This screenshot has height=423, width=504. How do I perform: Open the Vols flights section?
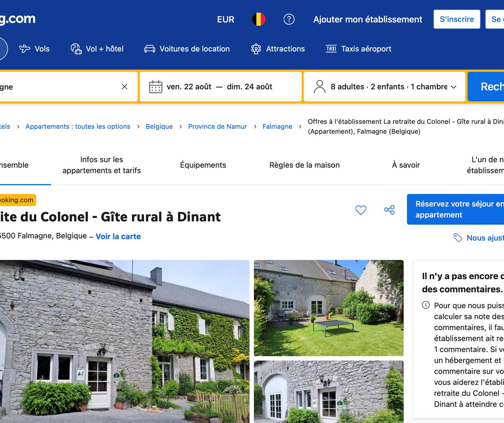click(x=35, y=49)
